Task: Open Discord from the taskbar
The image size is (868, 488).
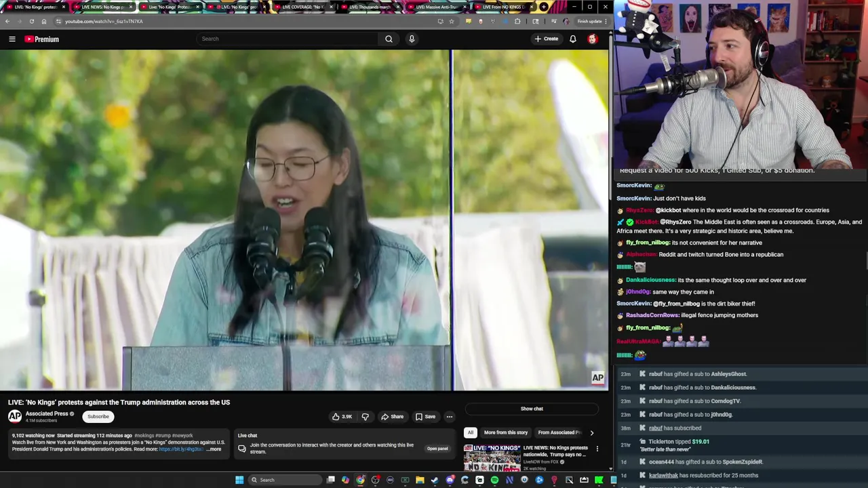Action: click(x=450, y=480)
